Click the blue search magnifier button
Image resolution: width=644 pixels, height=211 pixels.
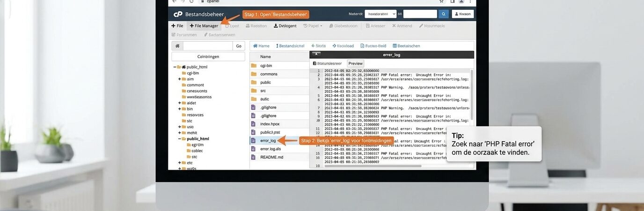444,14
